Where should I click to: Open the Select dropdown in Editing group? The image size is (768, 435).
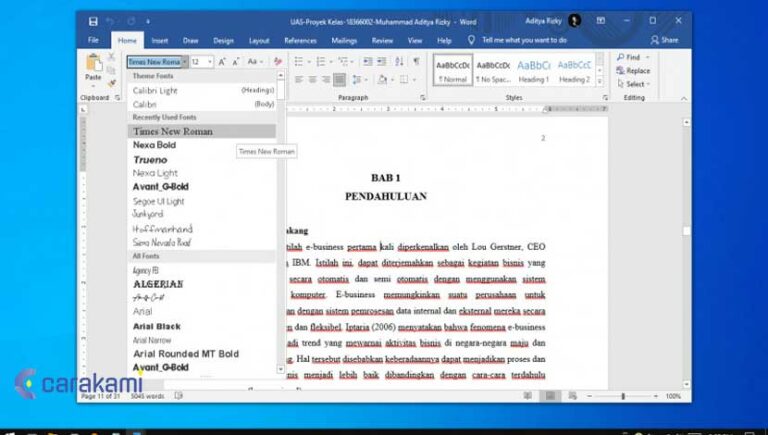(634, 84)
